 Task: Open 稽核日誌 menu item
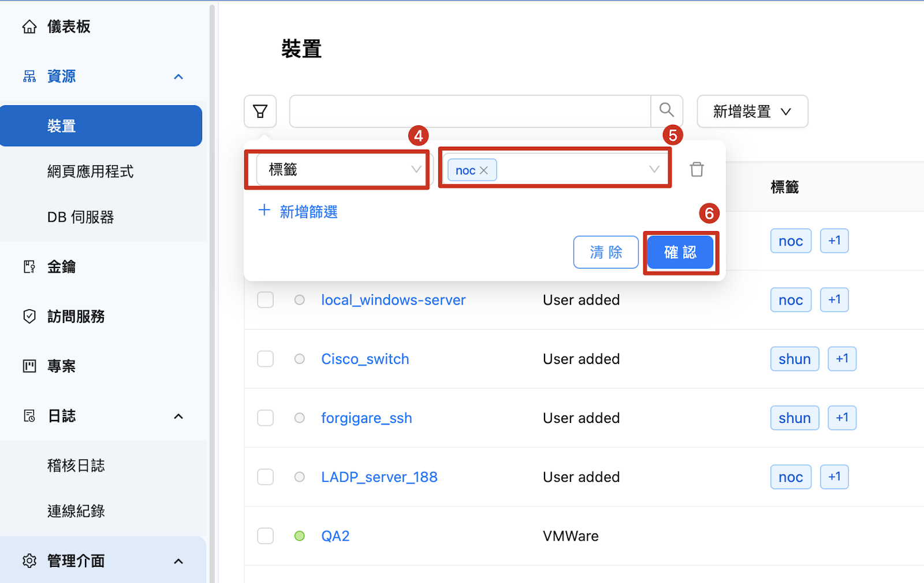(x=76, y=466)
